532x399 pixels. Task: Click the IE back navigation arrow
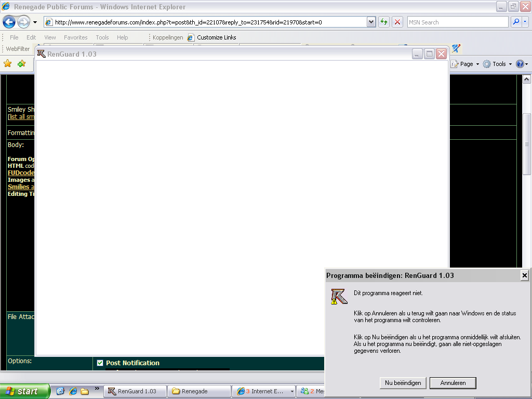(x=9, y=22)
